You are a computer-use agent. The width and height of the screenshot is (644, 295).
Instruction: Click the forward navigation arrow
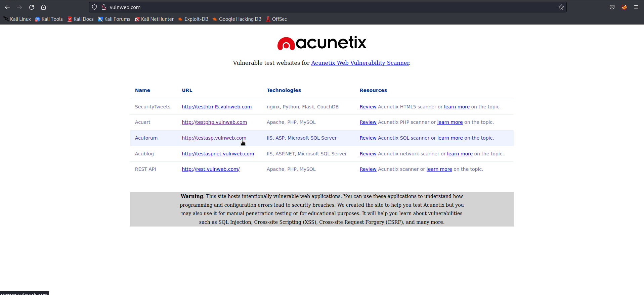[x=19, y=7]
